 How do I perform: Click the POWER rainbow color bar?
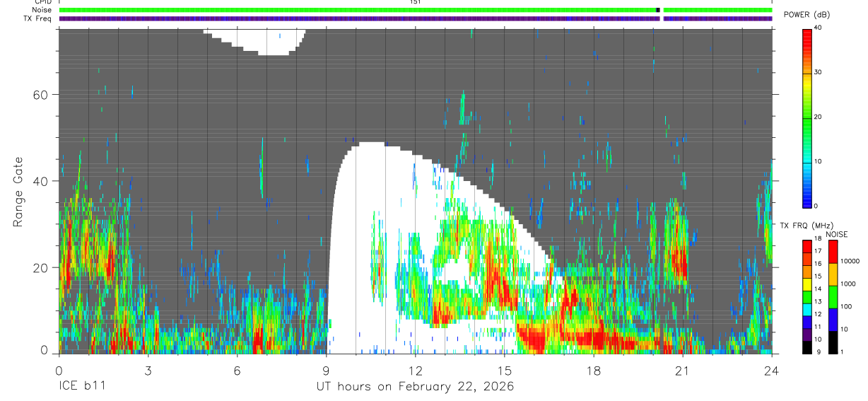click(807, 117)
